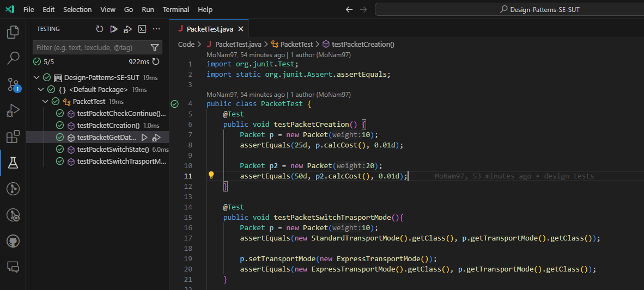The image size is (644, 290).
Task: Close the PacketTest.java tab
Action: pyautogui.click(x=241, y=29)
